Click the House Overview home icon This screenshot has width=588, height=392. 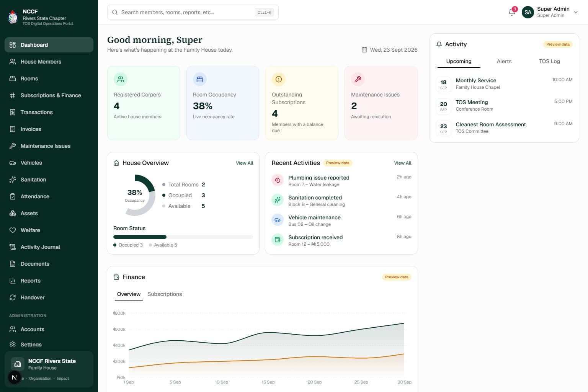point(116,163)
